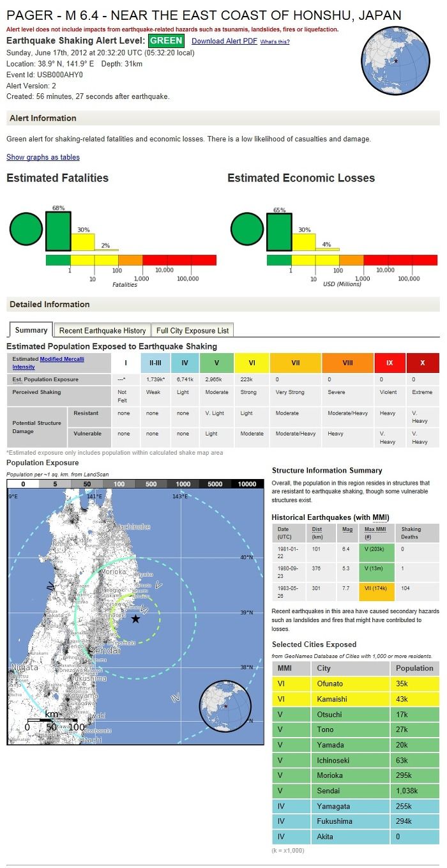Screen dimensions: 447x868
Task: Click the V (203k) Max MMI cell
Action: click(x=378, y=552)
